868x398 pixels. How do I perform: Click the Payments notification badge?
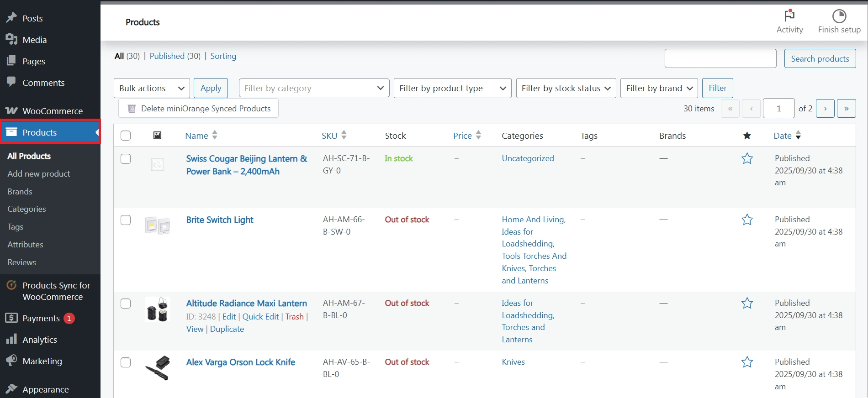click(69, 318)
